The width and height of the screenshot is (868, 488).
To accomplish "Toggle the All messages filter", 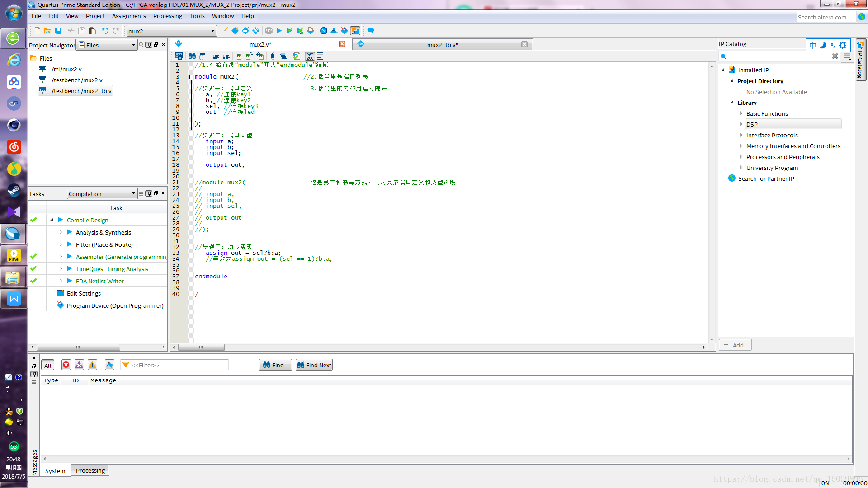I will coord(48,365).
